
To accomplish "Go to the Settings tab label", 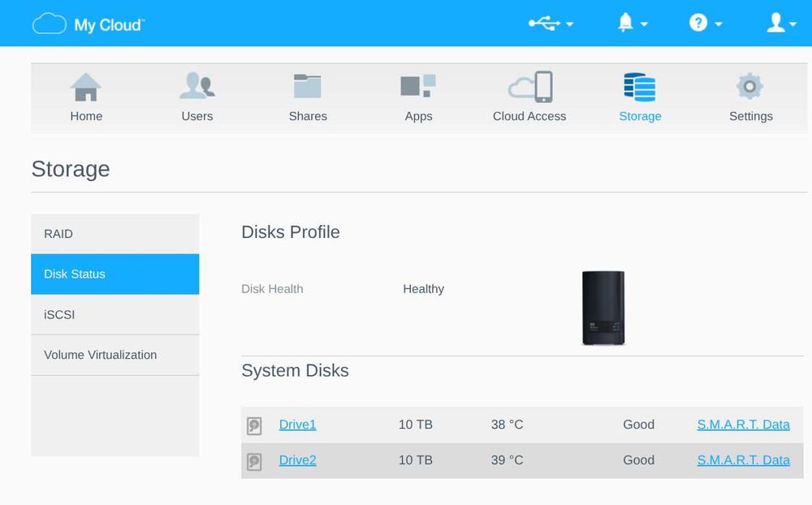I will (x=751, y=117).
